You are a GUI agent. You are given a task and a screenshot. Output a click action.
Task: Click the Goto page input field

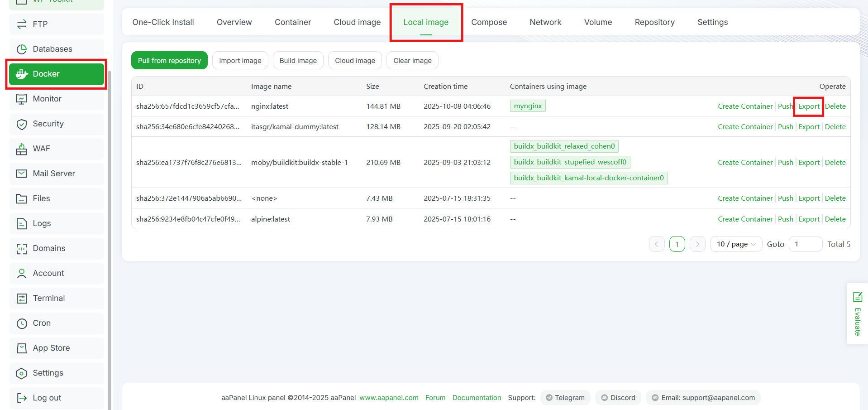coord(805,244)
